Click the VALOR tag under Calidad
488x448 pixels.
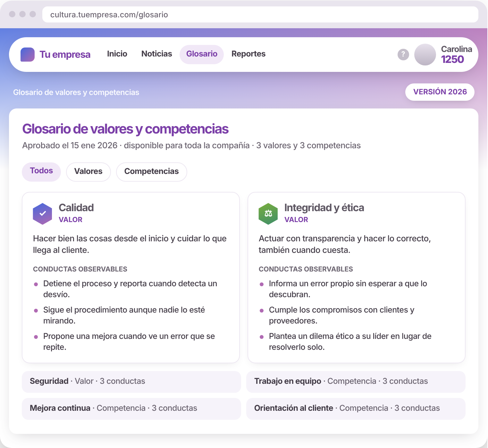pyautogui.click(x=71, y=220)
